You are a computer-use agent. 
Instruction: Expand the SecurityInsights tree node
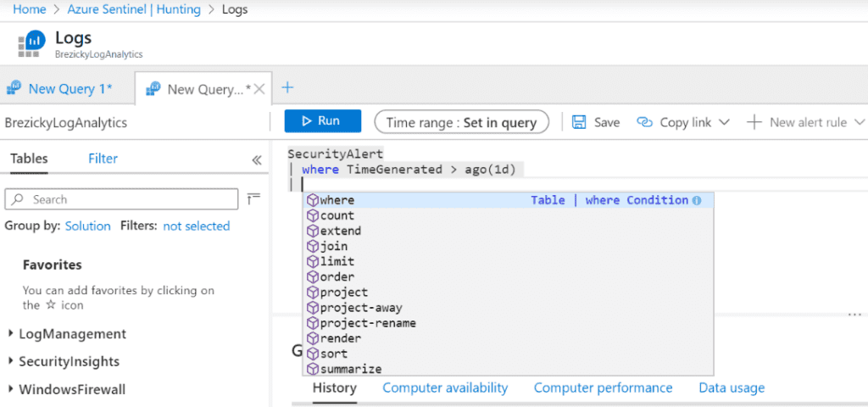coord(12,361)
